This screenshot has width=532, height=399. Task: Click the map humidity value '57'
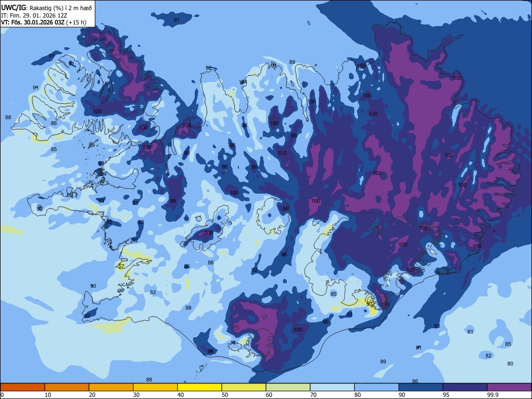coord(121,267)
